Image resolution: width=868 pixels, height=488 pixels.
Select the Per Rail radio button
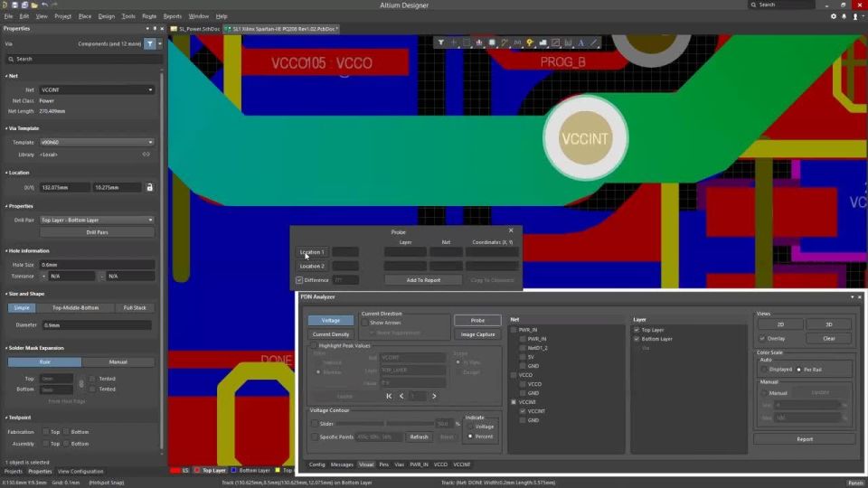point(798,369)
